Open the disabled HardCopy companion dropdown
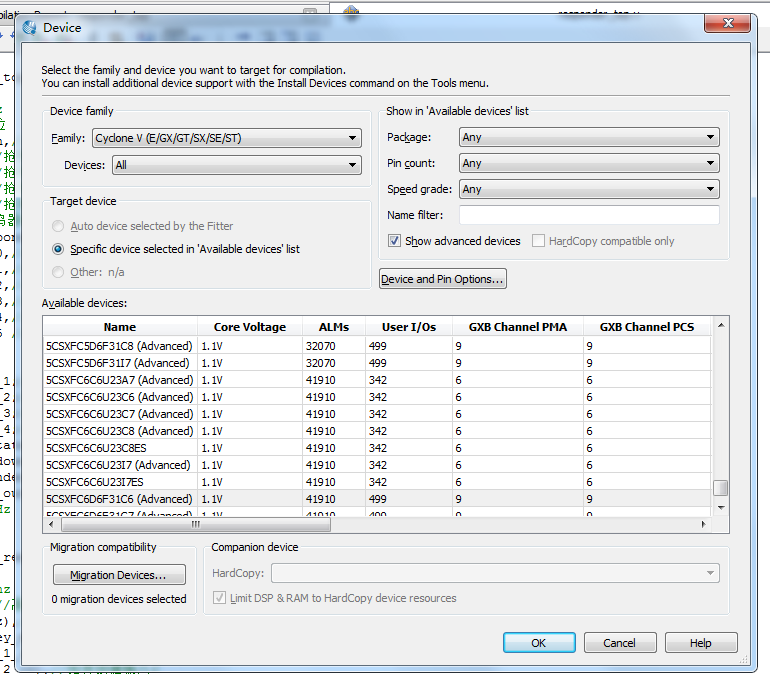This screenshot has height=674, width=770. coord(495,573)
